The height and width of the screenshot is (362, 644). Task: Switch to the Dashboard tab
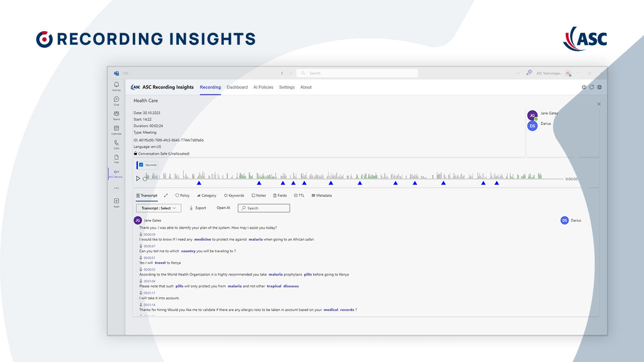237,87
